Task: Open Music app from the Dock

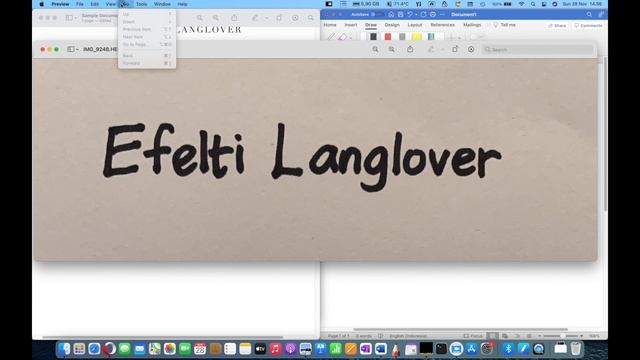Action: pos(275,349)
